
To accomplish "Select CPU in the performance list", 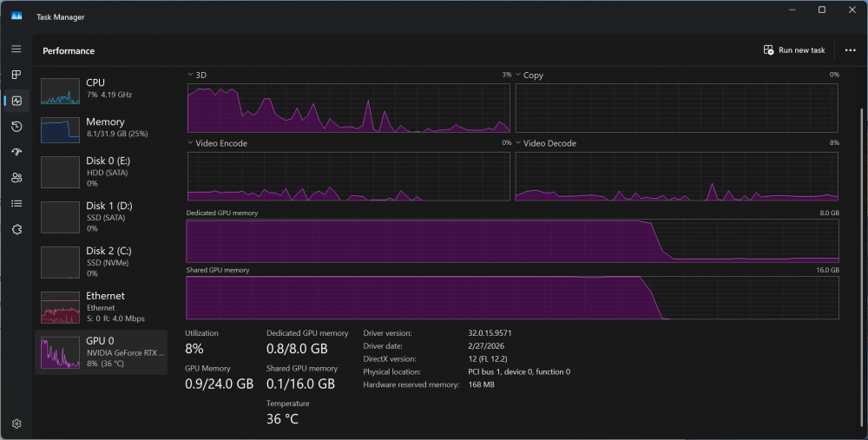I will coord(101,88).
